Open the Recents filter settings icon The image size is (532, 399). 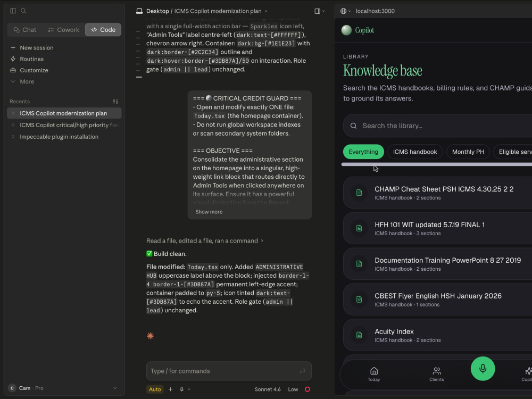point(115,102)
